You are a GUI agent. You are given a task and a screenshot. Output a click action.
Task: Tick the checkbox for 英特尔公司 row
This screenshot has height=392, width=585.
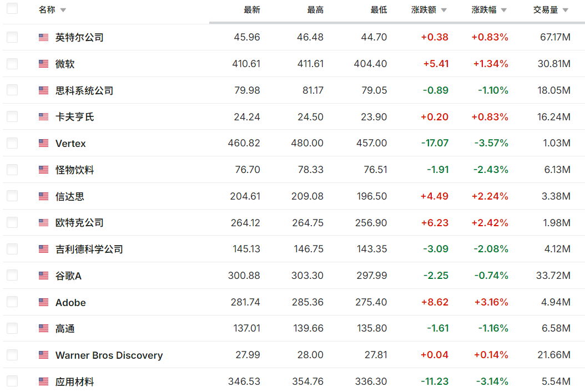click(x=12, y=37)
